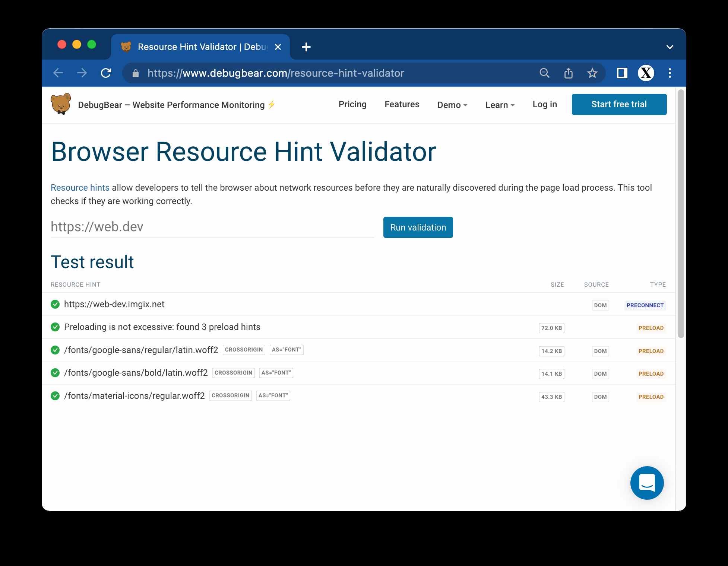This screenshot has height=566, width=728.
Task: Open new tab with plus icon
Action: pyautogui.click(x=306, y=47)
